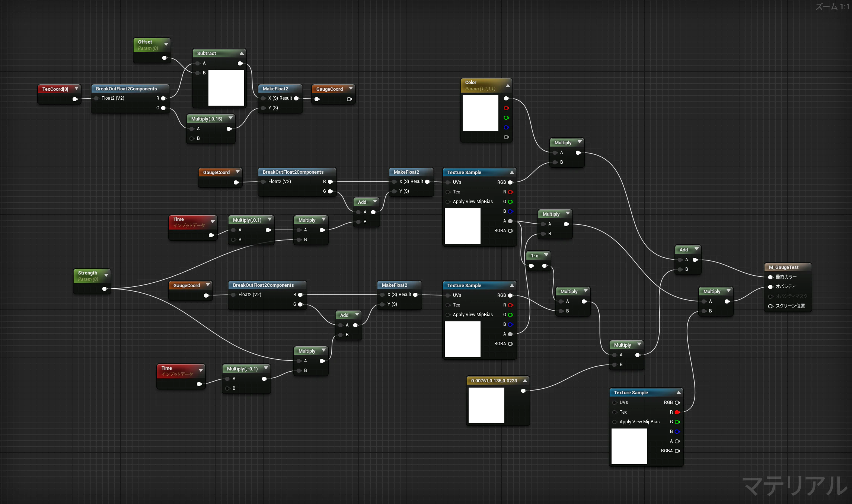This screenshot has width=852, height=504.
Task: Click the Subtract node output pin
Action: [x=240, y=63]
